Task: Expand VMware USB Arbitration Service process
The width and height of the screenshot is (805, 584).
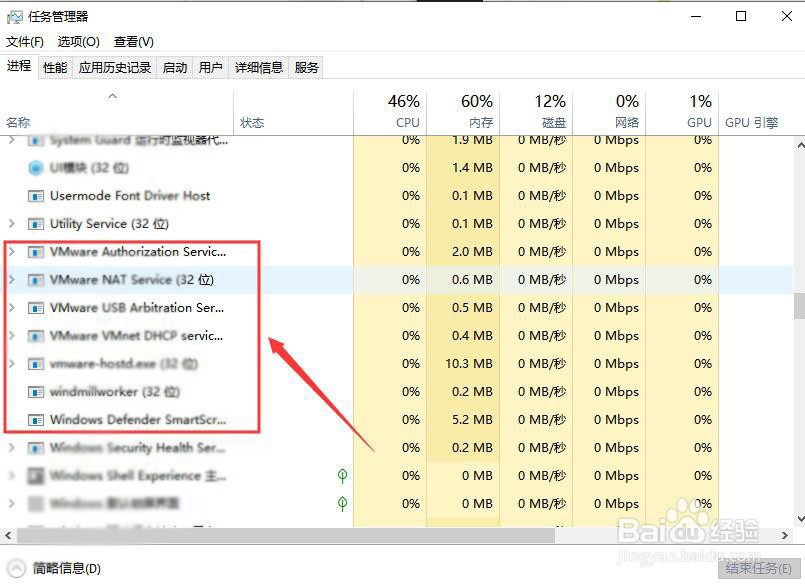Action: click(12, 307)
